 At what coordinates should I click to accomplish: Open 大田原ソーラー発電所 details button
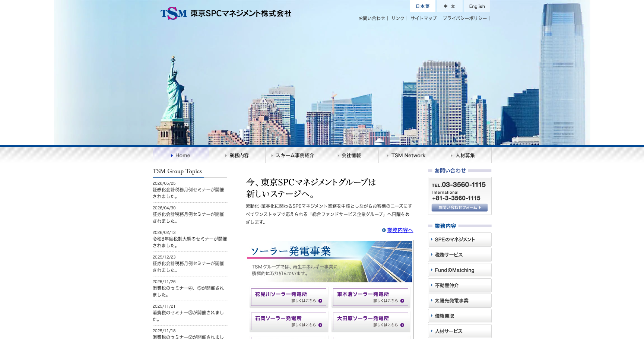point(371,321)
